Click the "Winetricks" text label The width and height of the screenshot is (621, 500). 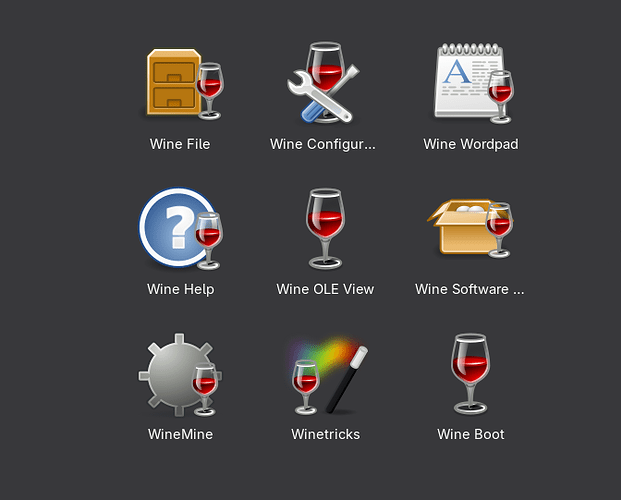pos(325,434)
